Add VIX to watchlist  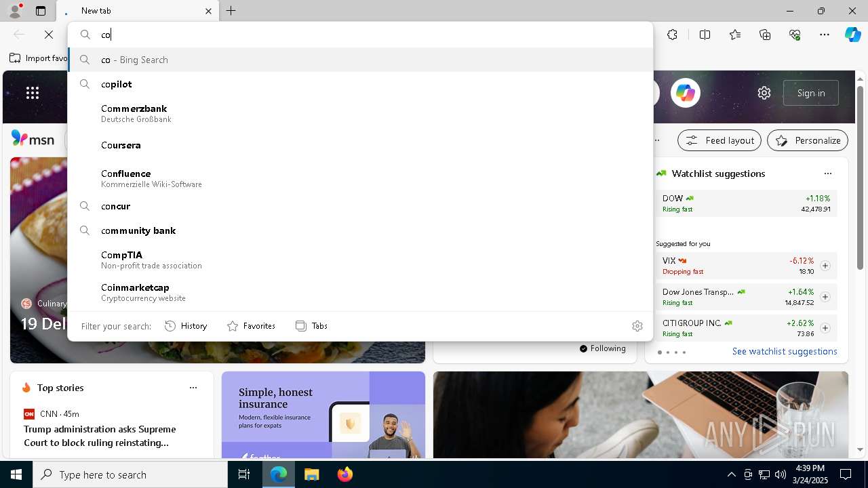point(825,266)
